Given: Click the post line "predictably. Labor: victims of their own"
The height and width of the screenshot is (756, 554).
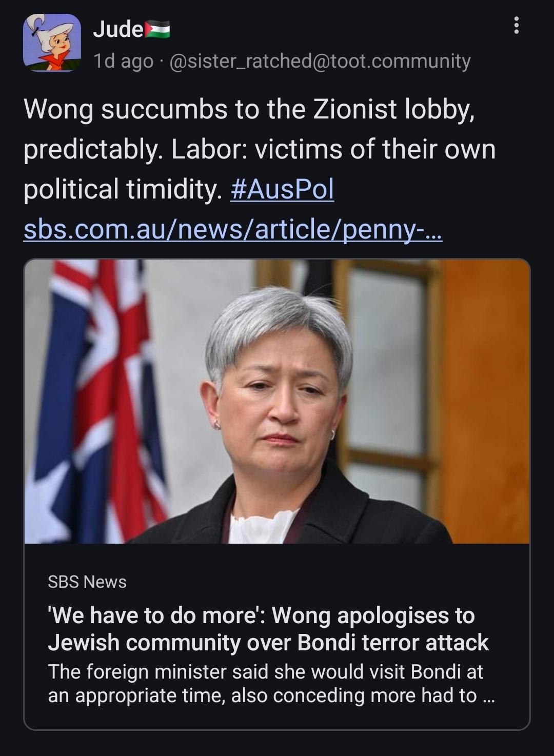Looking at the screenshot, I should point(260,150).
